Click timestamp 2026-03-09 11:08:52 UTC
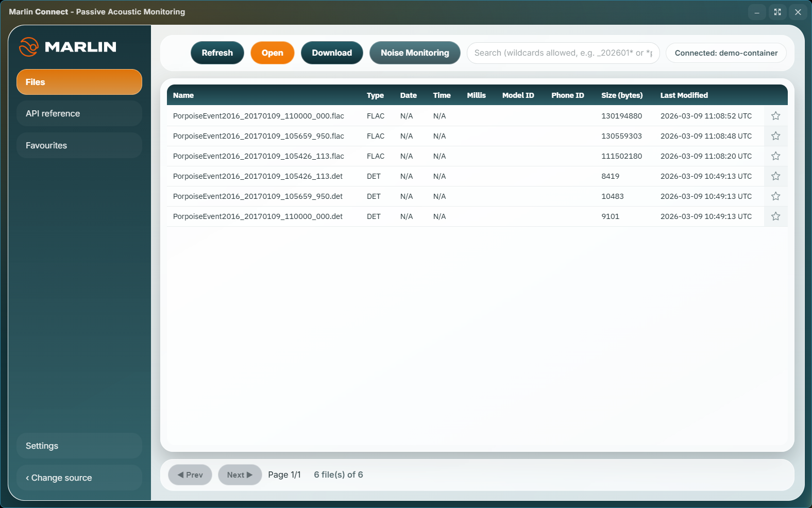The image size is (812, 508). [x=706, y=116]
